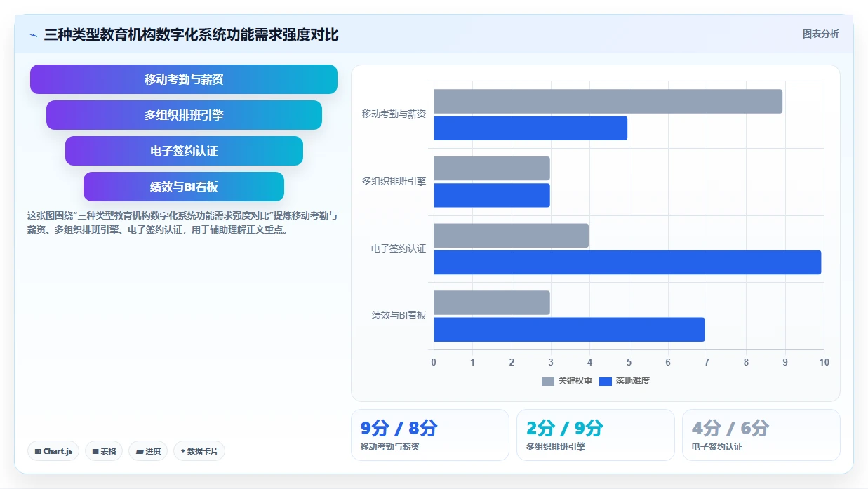The width and height of the screenshot is (868, 489).
Task: Click the blue 移动考勤与薪资 落地难度 bar
Action: pos(530,128)
